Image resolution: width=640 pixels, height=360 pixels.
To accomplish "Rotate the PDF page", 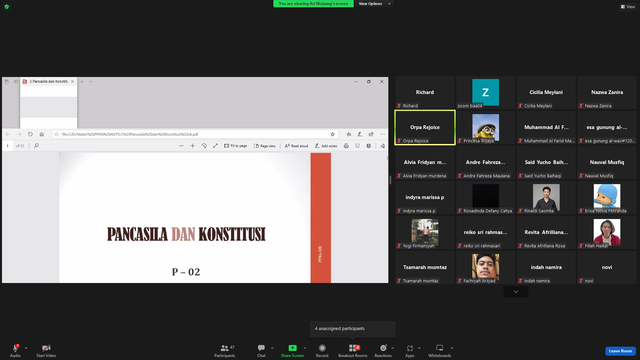I will [204, 146].
